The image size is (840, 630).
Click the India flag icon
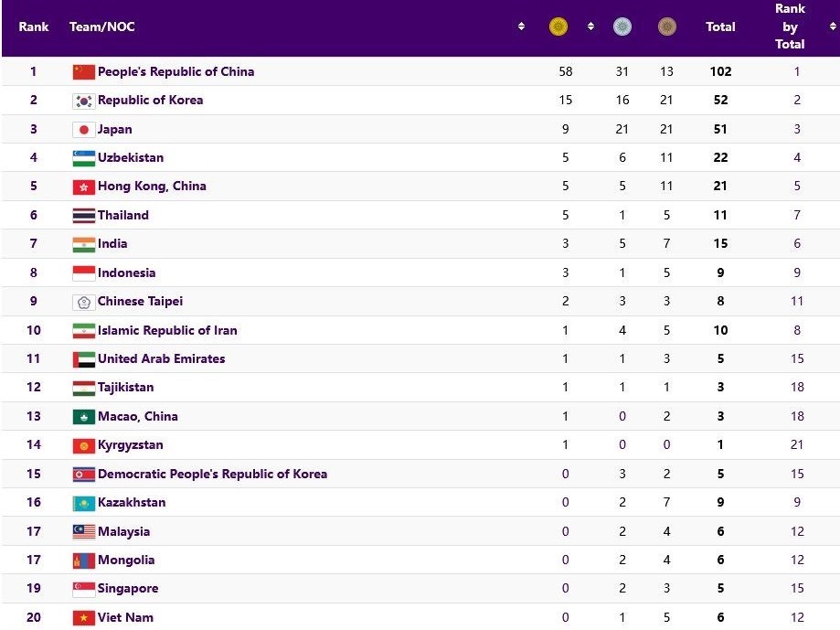point(83,244)
